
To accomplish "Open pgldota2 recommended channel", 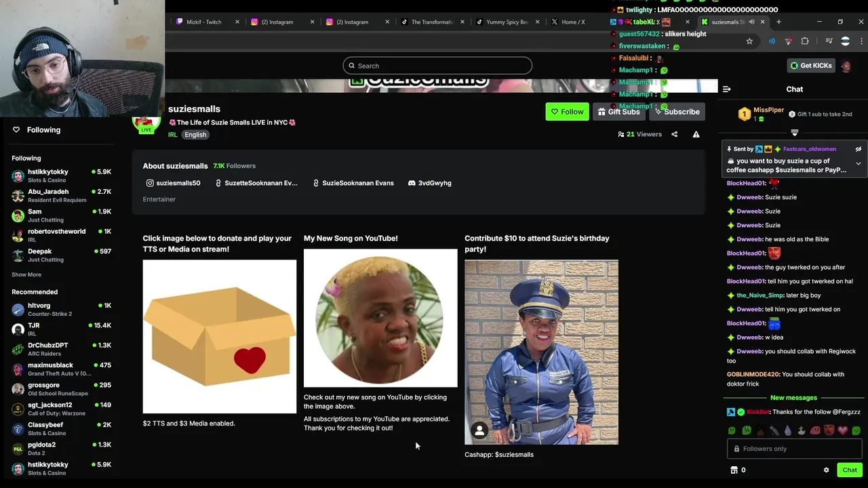I will pyautogui.click(x=61, y=449).
